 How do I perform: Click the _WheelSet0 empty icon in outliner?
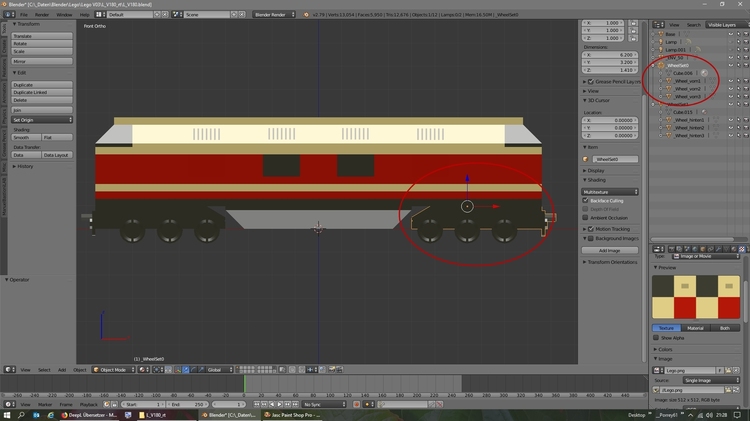[661, 65]
